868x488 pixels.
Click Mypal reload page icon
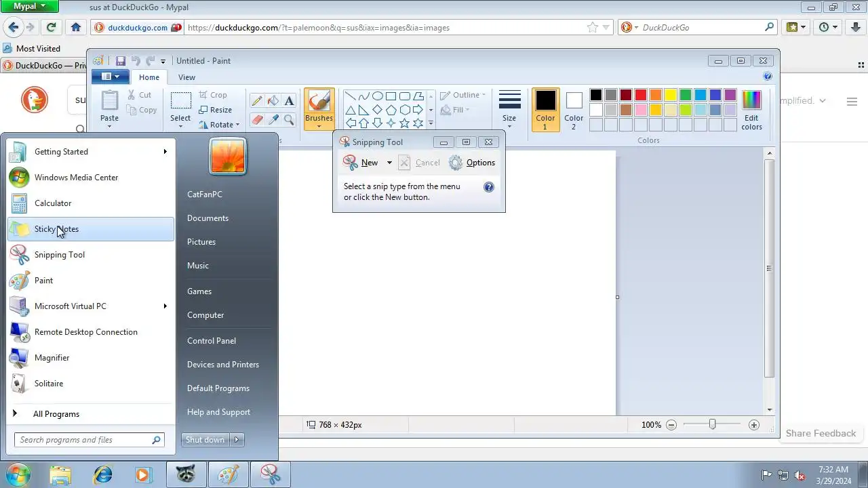(51, 27)
